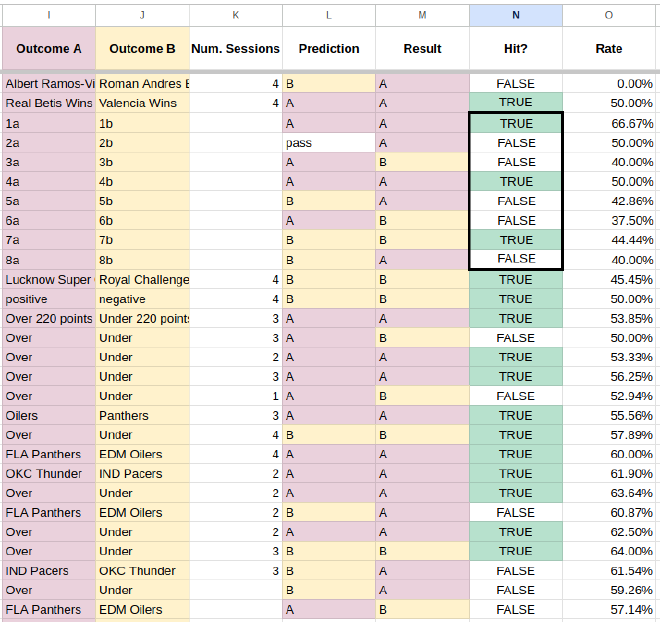Select the 'Lucknow Super' cell
Viewport: 660px width, 622px height.
click(49, 280)
